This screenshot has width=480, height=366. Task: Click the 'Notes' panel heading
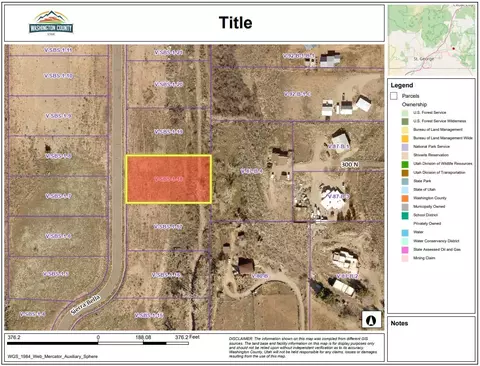coord(399,323)
